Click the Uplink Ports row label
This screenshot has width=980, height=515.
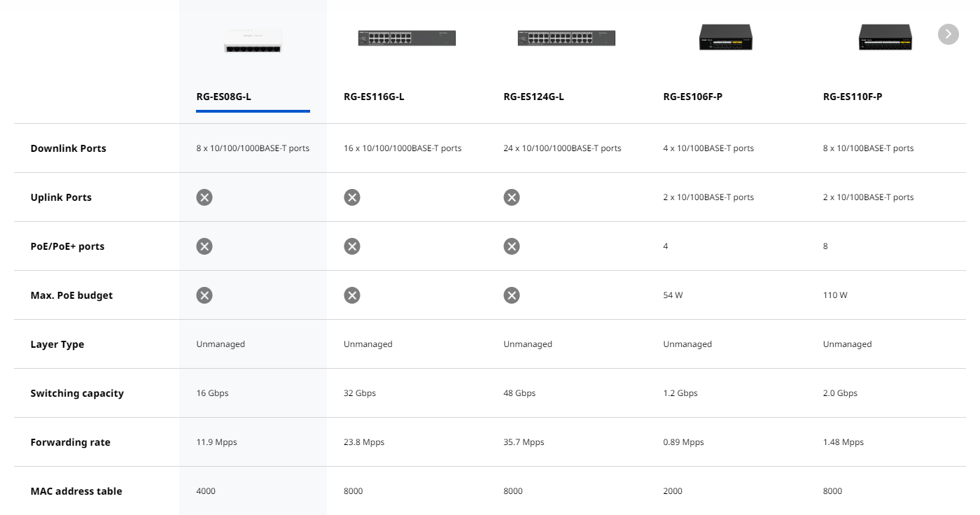(61, 197)
